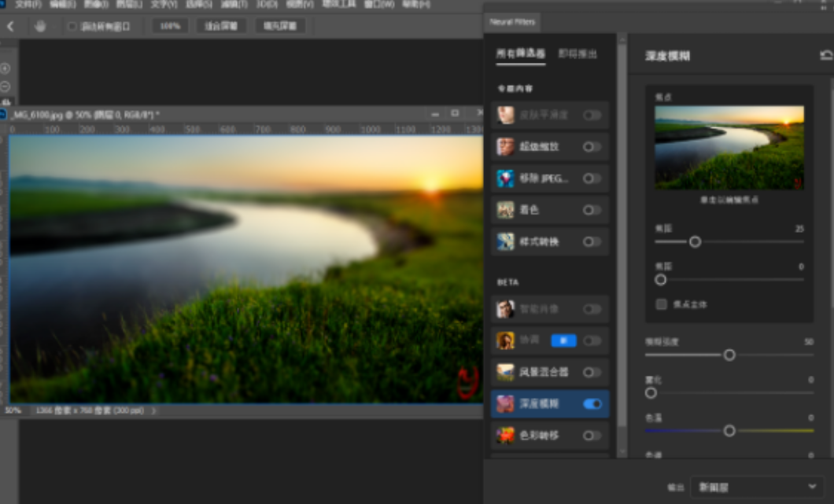Click the 色温 slider handle
This screenshot has height=504, width=834.
729,431
